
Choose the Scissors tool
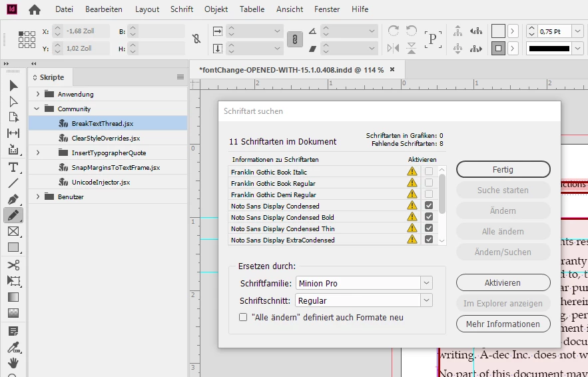[x=13, y=265]
